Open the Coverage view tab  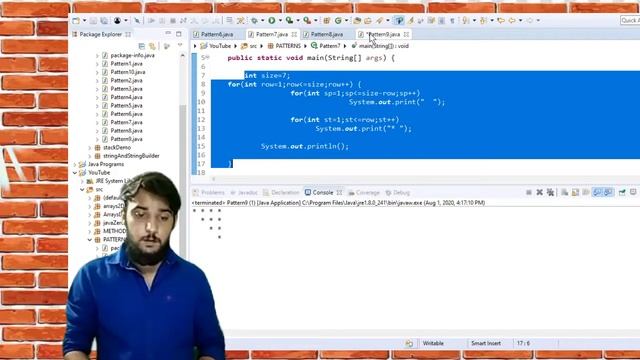tap(364, 193)
